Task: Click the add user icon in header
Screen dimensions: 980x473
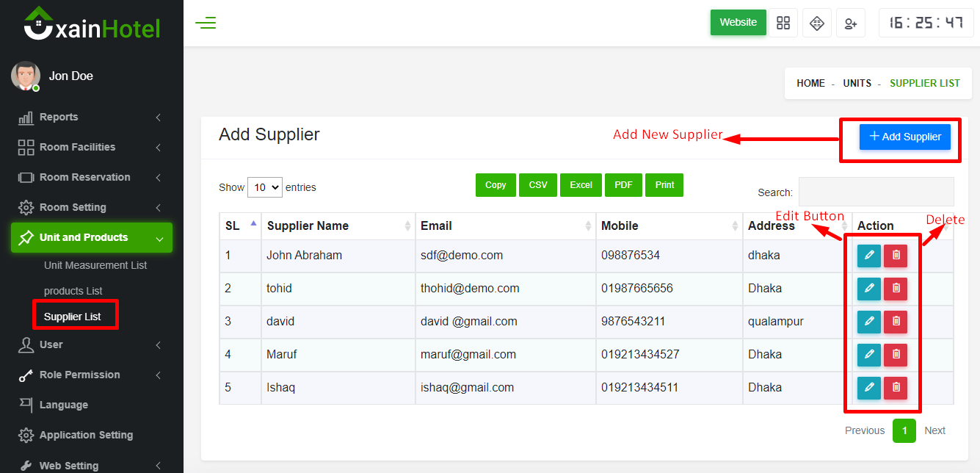Action: click(x=851, y=23)
